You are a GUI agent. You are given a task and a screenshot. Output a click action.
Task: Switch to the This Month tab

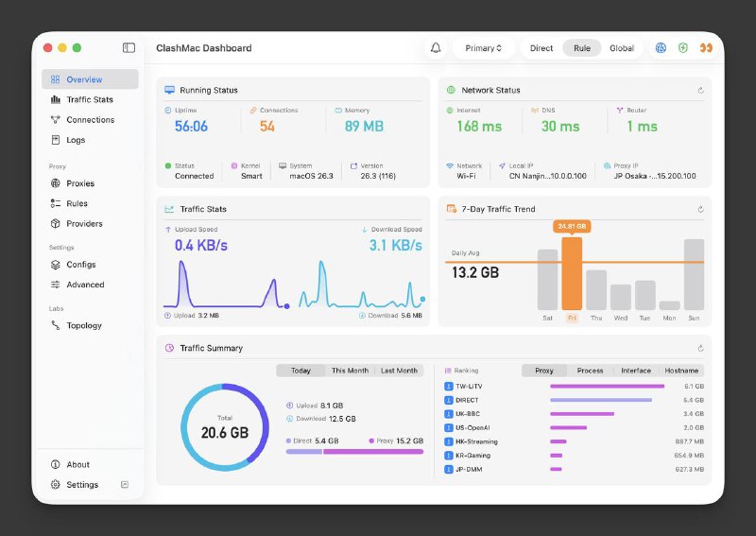click(350, 371)
